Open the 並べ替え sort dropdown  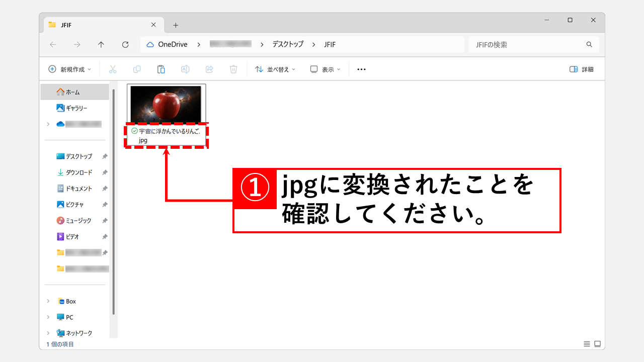275,69
